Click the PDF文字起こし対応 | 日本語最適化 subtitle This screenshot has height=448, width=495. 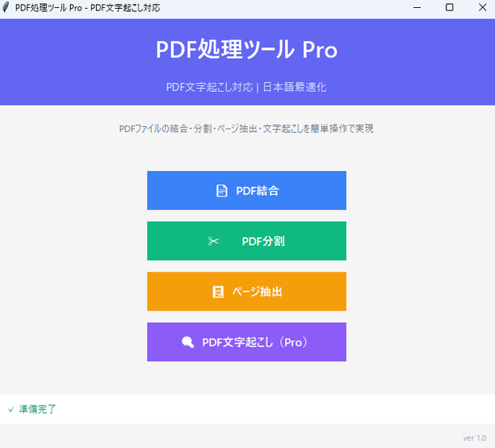click(x=246, y=87)
